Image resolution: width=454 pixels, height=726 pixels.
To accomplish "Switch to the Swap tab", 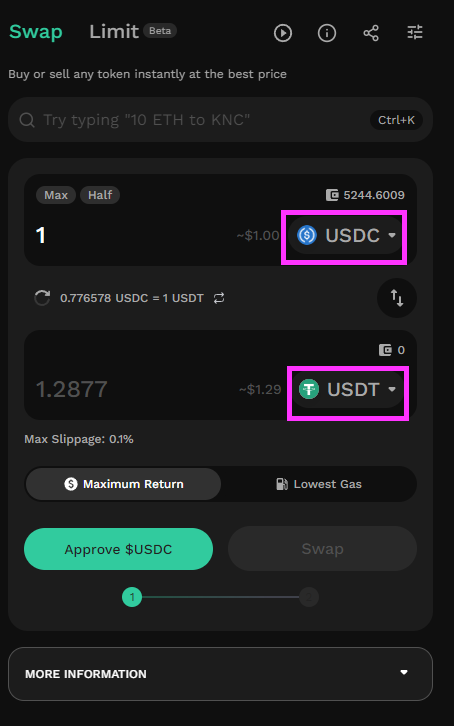I will (36, 31).
